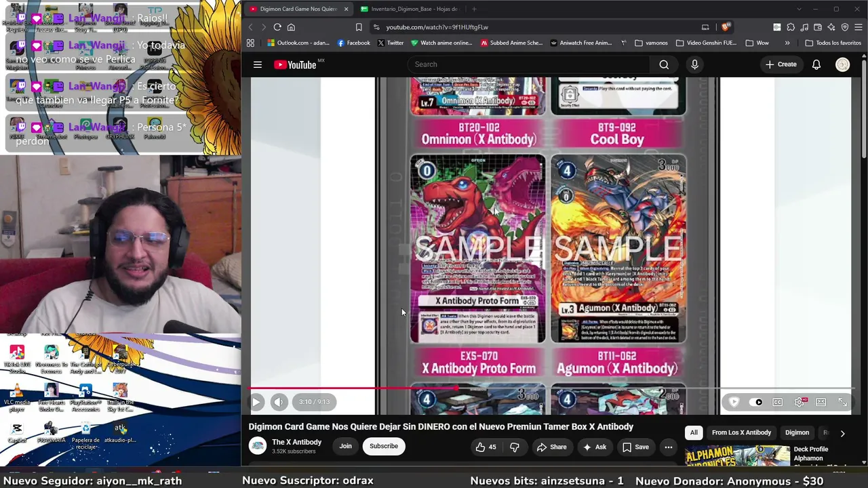Open the Subbed Anime Schedule bookmark
The height and width of the screenshot is (488, 868).
pos(511,43)
